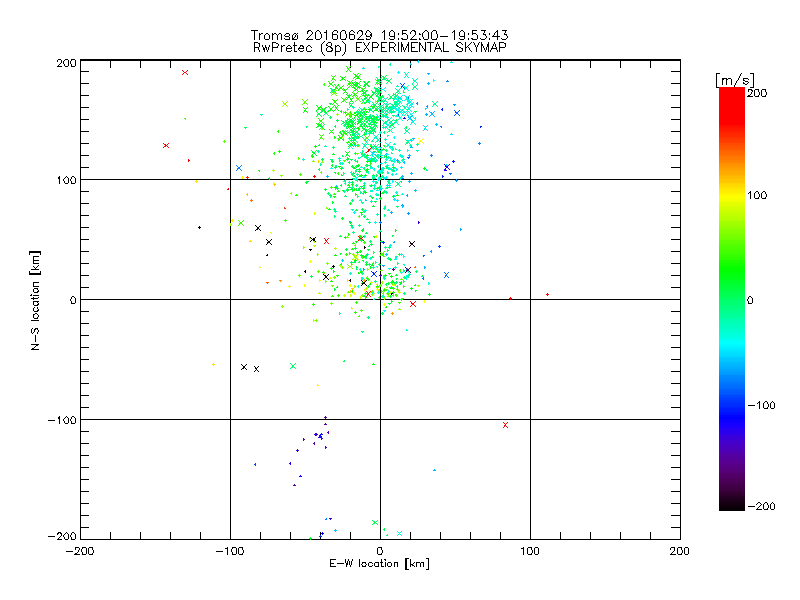The image size is (800, 600).
Task: Click the subtitle 'RwPretec (8p) EXPERIMENTAL SKYMAP'
Action: [x=380, y=48]
